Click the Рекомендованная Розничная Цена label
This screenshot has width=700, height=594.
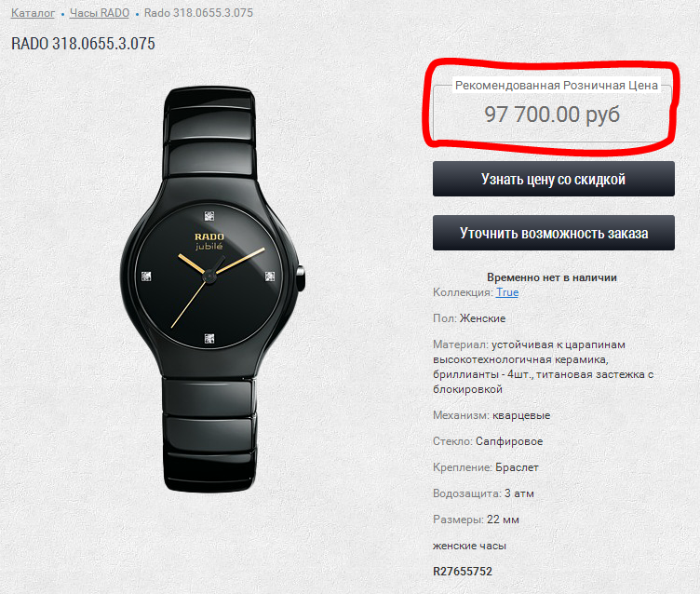point(557,86)
